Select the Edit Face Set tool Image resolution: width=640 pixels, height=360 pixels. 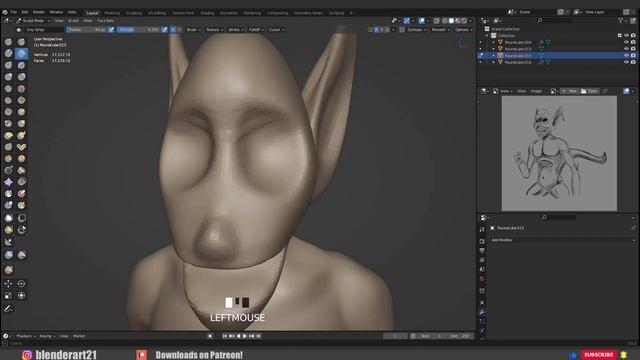click(8, 270)
